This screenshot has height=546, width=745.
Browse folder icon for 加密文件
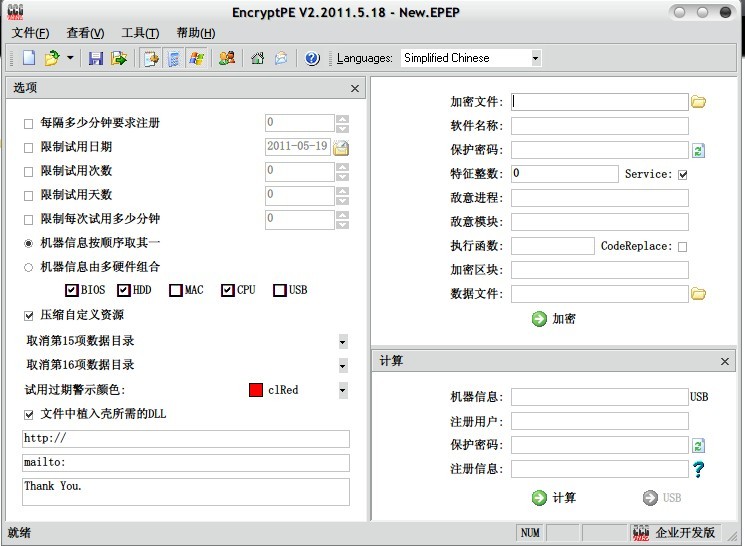pos(698,102)
